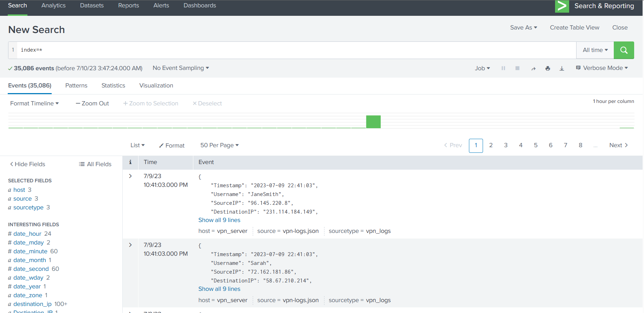Open the Verbose Mode dropdown
This screenshot has height=313, width=644.
[602, 68]
